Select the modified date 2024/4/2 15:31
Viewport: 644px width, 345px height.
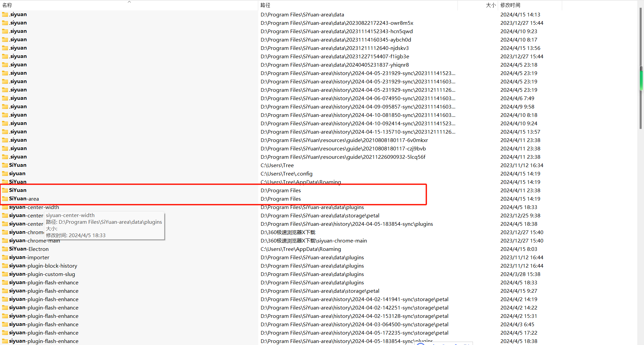point(519,316)
